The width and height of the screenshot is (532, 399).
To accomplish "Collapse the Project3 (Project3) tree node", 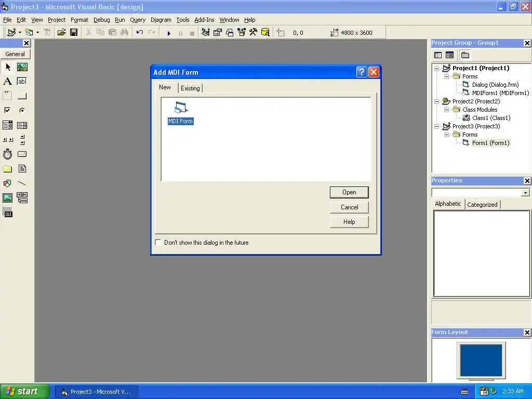I will coord(436,127).
